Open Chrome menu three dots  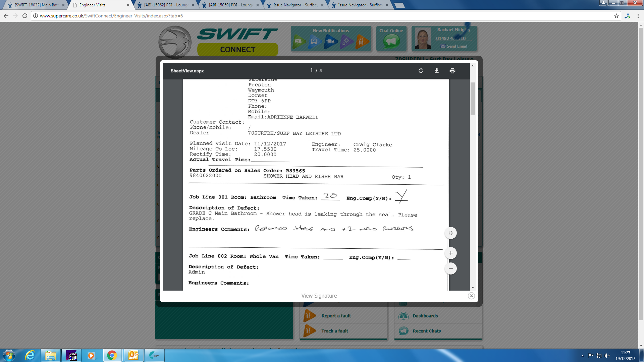(638, 16)
